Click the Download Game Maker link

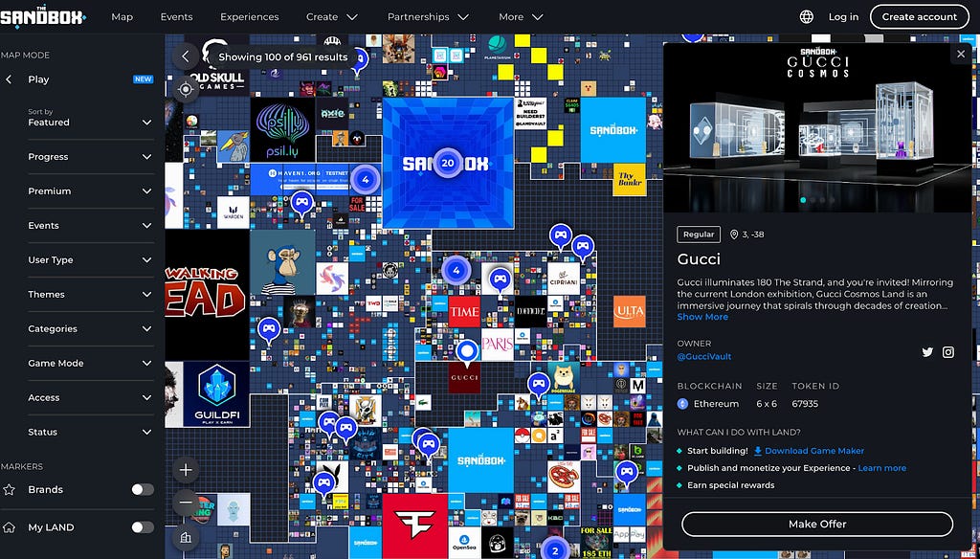tap(809, 451)
